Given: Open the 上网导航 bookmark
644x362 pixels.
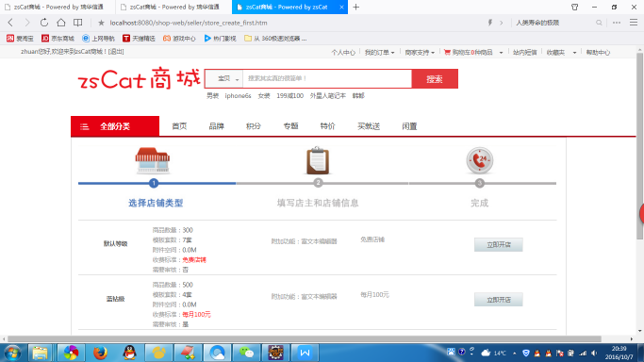Looking at the screenshot, I should pos(99,38).
